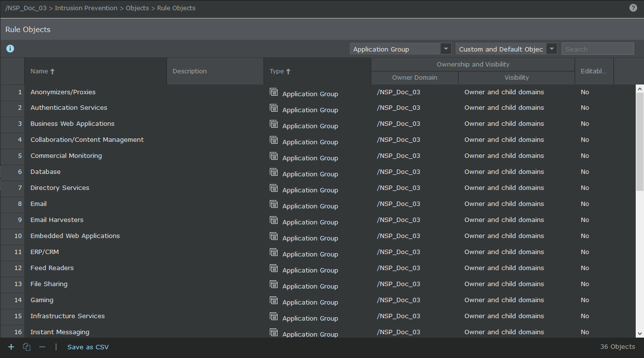This screenshot has width=644, height=358.
Task: Click the Application Group icon for Infrastructure Services
Action: 274,316
